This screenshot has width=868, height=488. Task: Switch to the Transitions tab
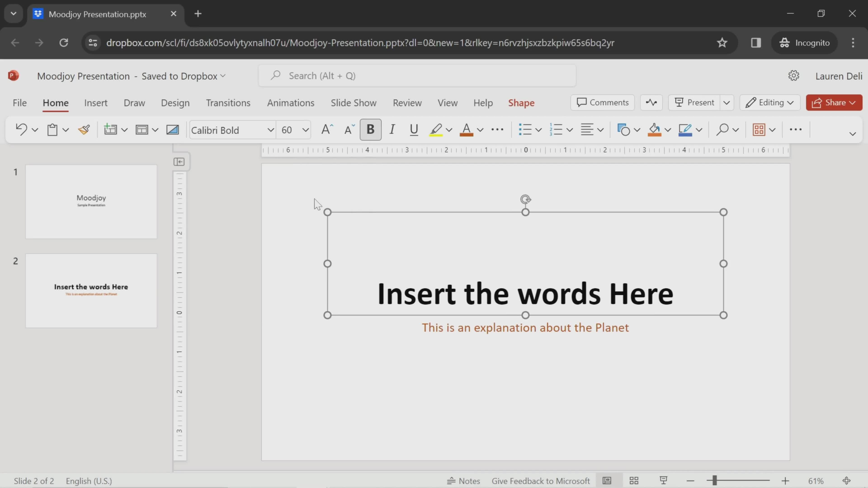(x=228, y=103)
